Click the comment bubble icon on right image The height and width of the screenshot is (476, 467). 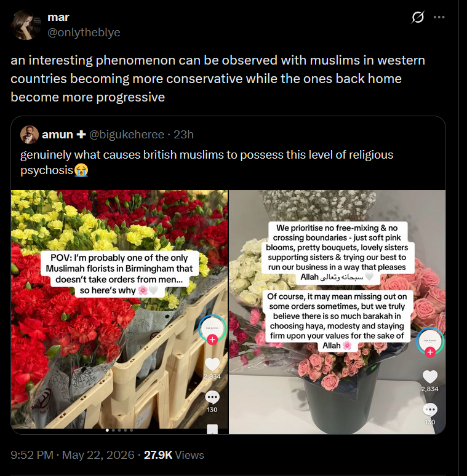(x=430, y=410)
